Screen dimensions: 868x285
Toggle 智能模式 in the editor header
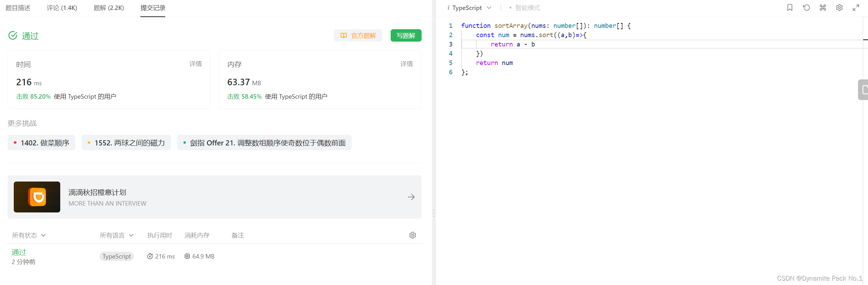pyautogui.click(x=527, y=8)
